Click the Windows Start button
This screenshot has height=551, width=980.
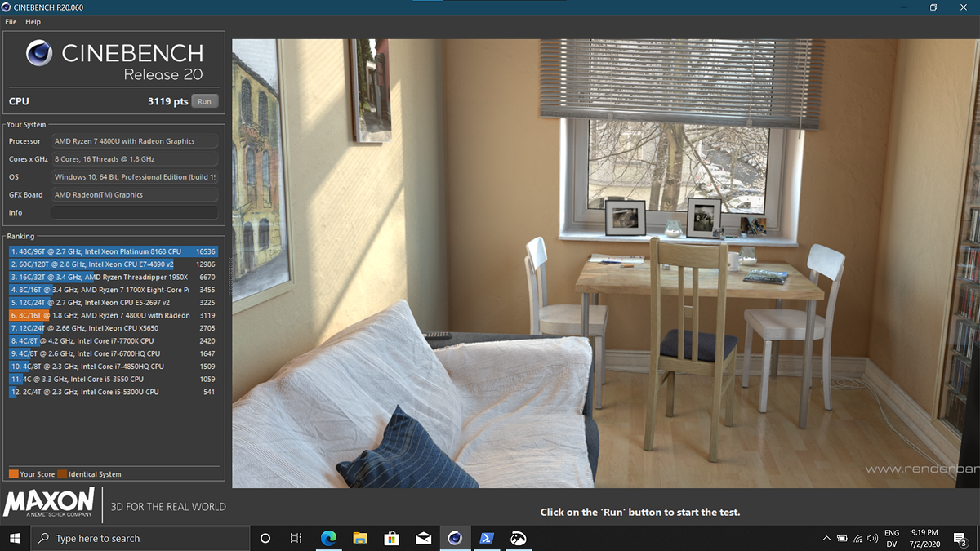(x=16, y=538)
